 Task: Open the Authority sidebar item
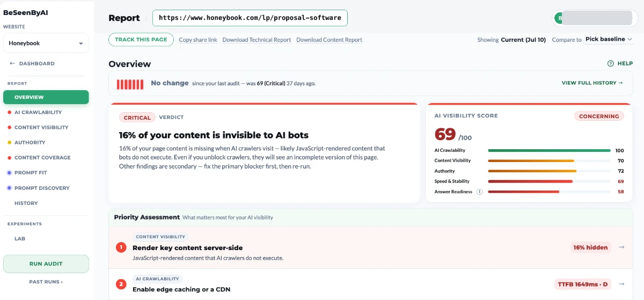pos(30,142)
